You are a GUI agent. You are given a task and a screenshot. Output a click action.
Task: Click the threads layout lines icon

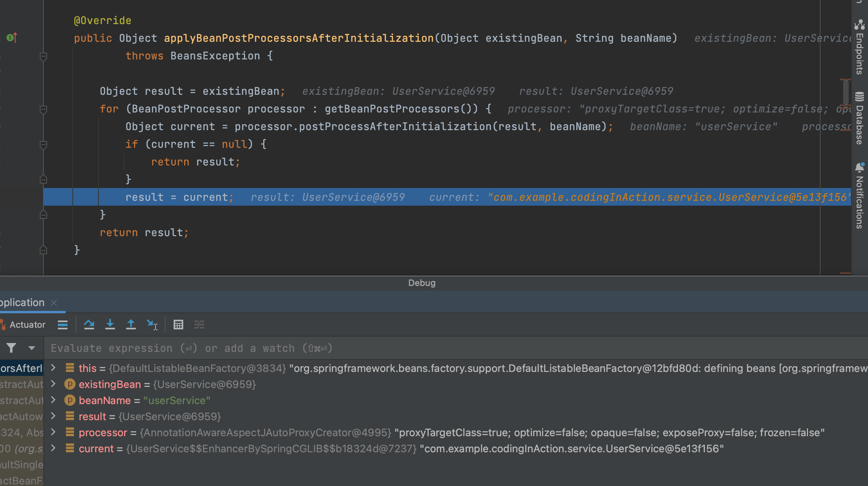63,325
